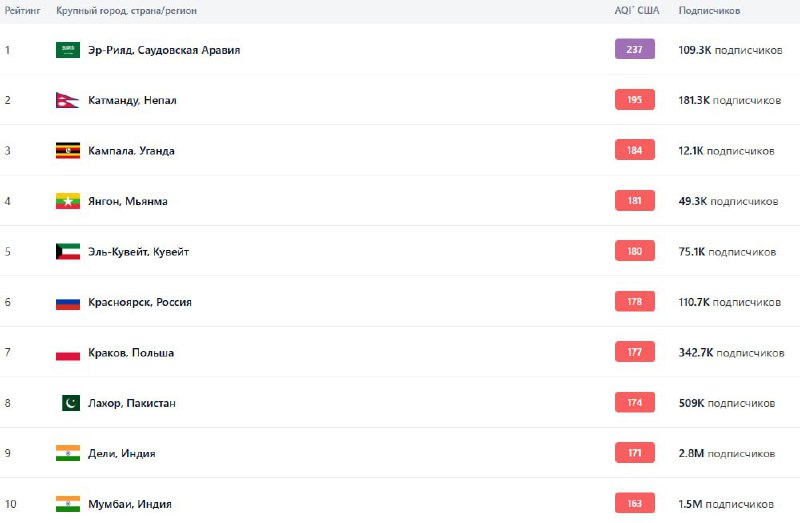Click the Uganda flag next to Кампала

68,151
